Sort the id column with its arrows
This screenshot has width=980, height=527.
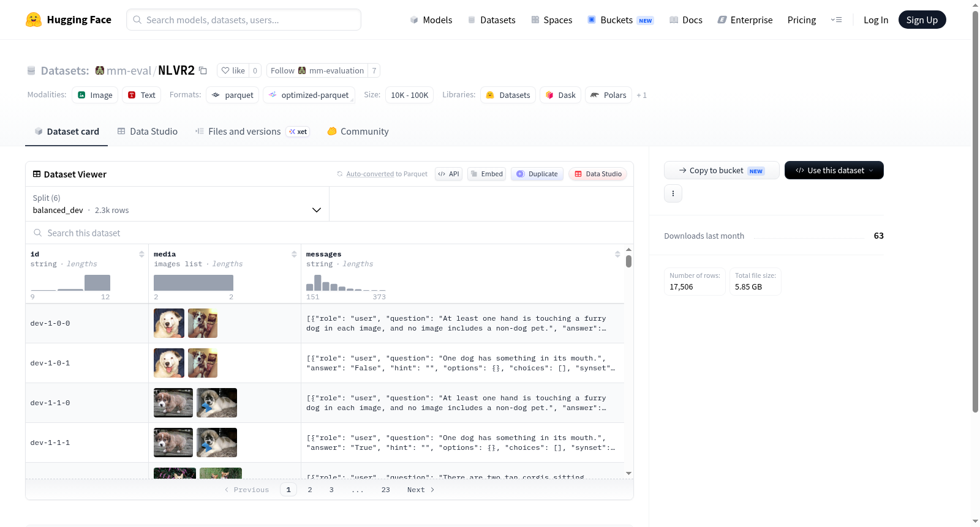[141, 254]
